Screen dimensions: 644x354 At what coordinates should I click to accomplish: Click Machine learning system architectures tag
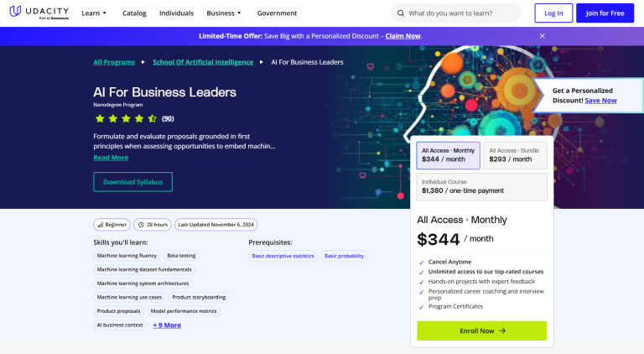143,284
